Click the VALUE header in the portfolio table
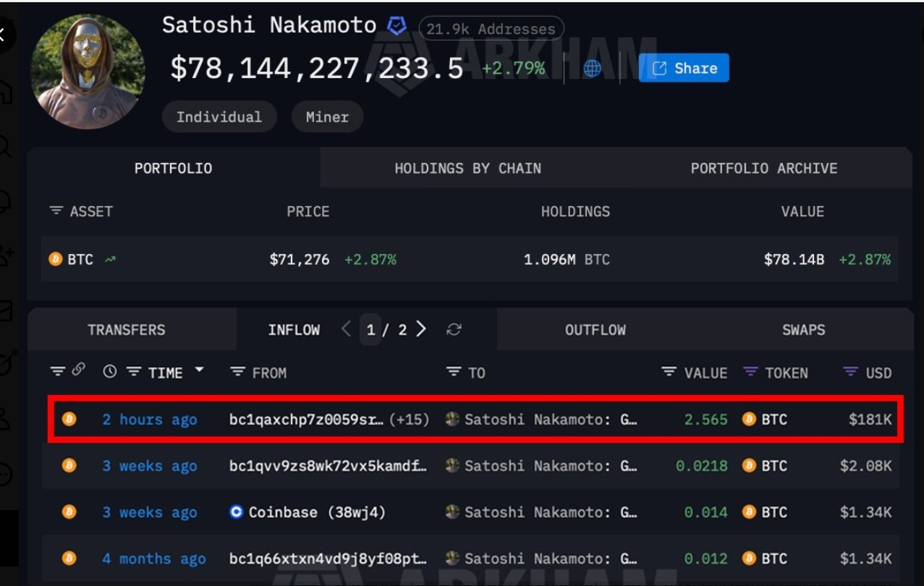The height and width of the screenshot is (586, 924). [x=802, y=211]
